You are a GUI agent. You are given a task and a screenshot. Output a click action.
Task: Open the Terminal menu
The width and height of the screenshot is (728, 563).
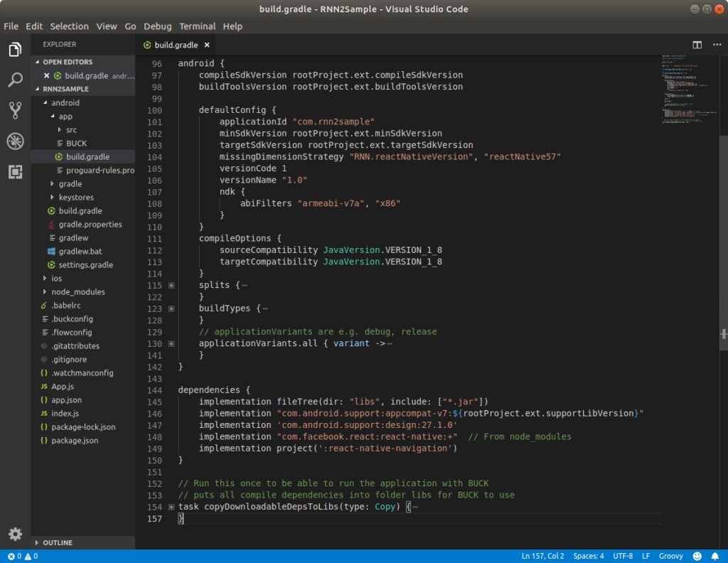click(197, 26)
